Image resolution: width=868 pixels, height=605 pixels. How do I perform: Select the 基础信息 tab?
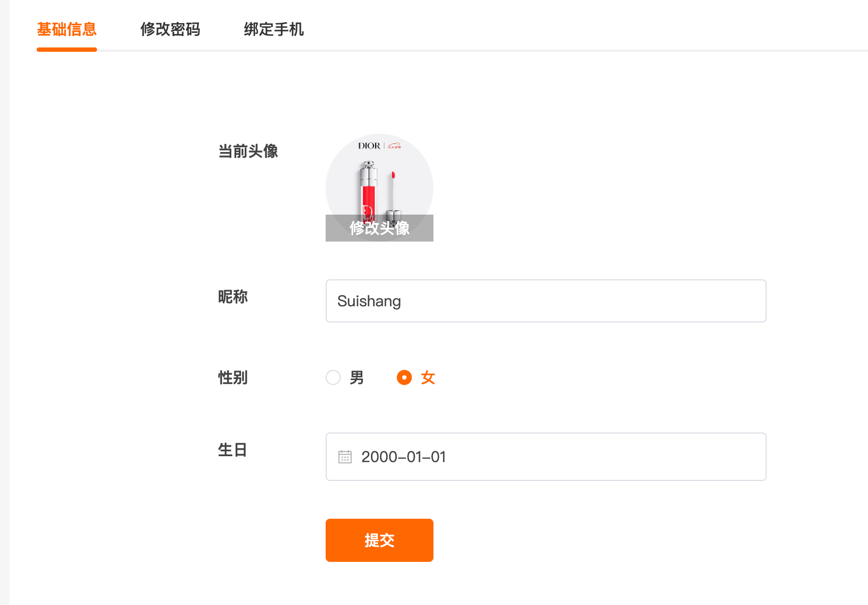pyautogui.click(x=67, y=29)
